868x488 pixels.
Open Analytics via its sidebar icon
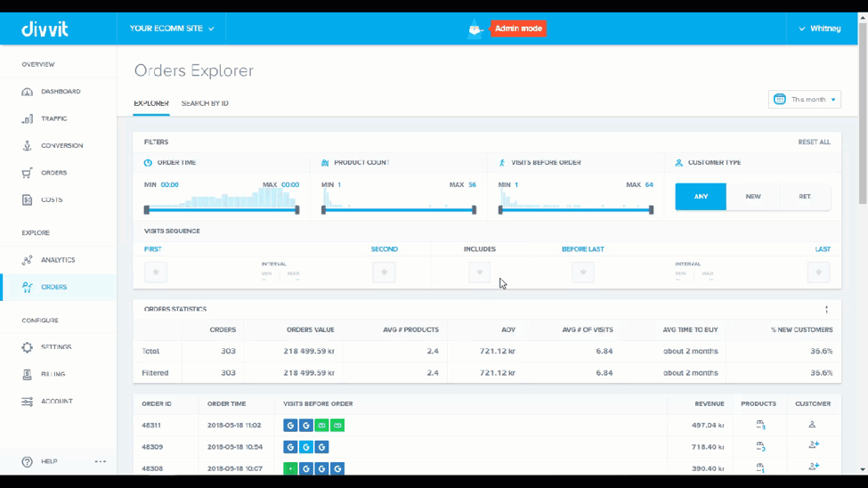[27, 260]
